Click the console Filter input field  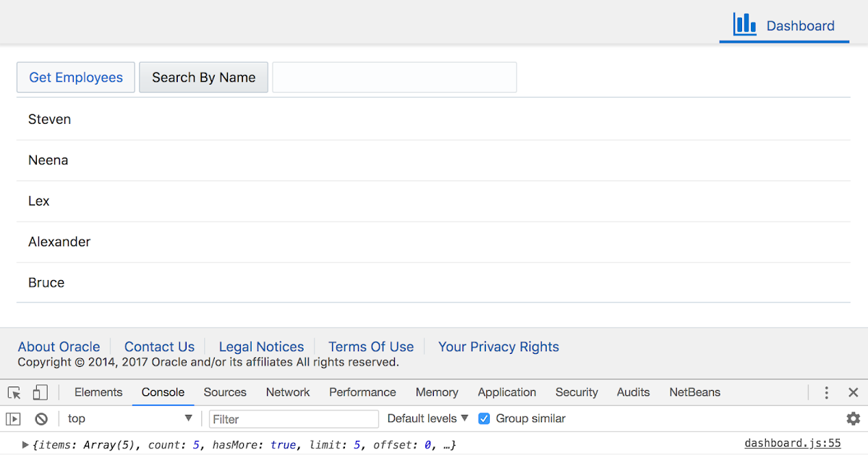click(x=293, y=418)
